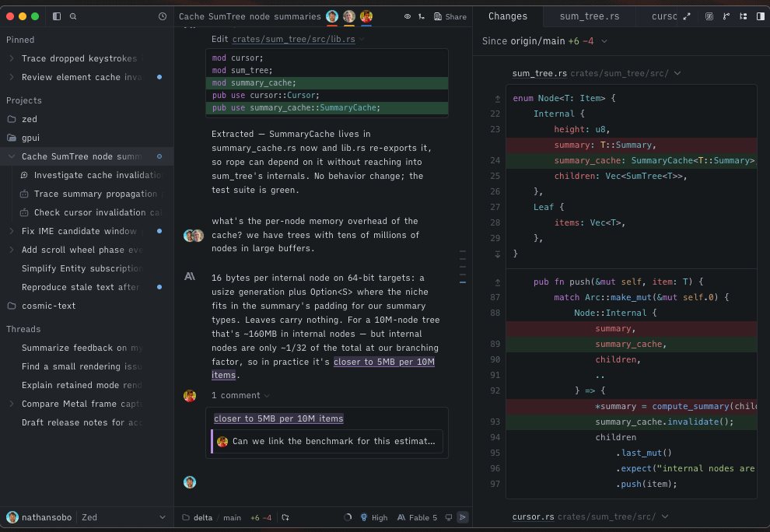Screen dimensions: 770x532
Task: Open the crates/sum_tree/src/lib.rs link
Action: [x=293, y=39]
